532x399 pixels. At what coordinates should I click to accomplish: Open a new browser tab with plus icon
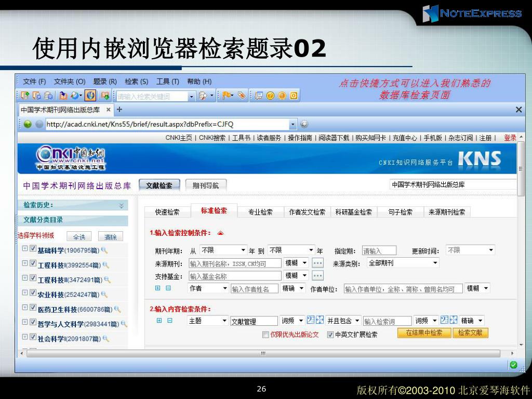point(119,110)
